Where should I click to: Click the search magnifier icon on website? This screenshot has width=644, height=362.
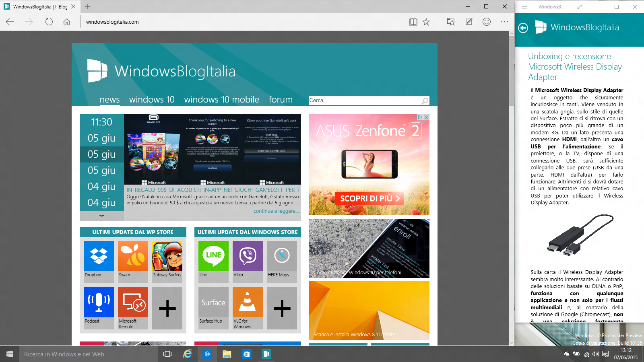[425, 101]
